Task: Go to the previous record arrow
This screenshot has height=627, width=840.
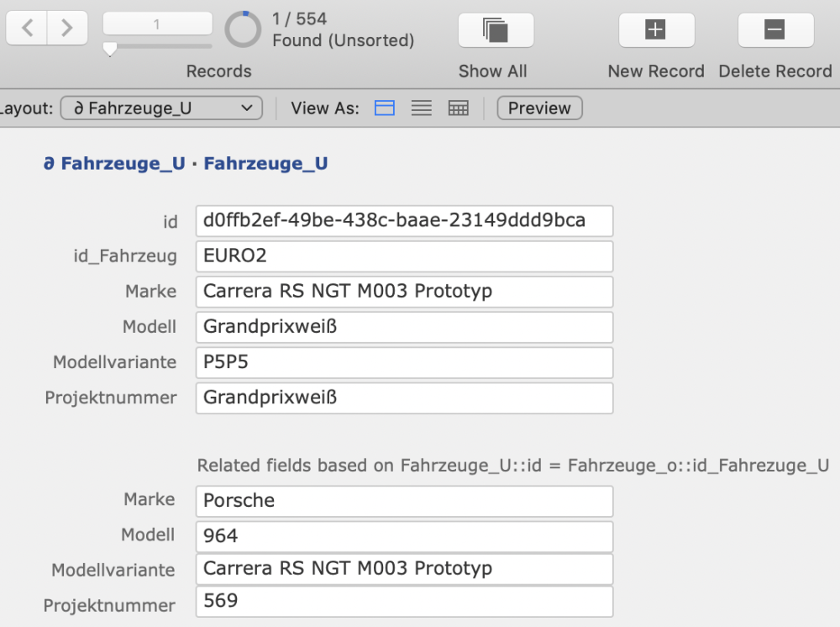Action: [28, 29]
